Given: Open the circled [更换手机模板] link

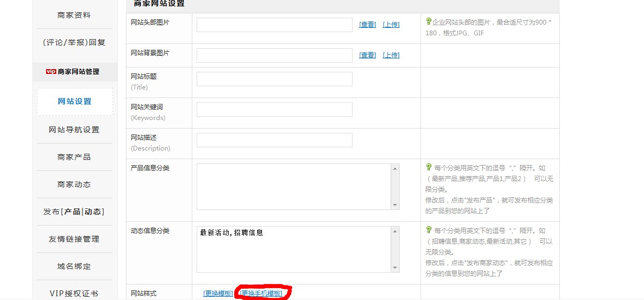Looking at the screenshot, I should tap(261, 294).
